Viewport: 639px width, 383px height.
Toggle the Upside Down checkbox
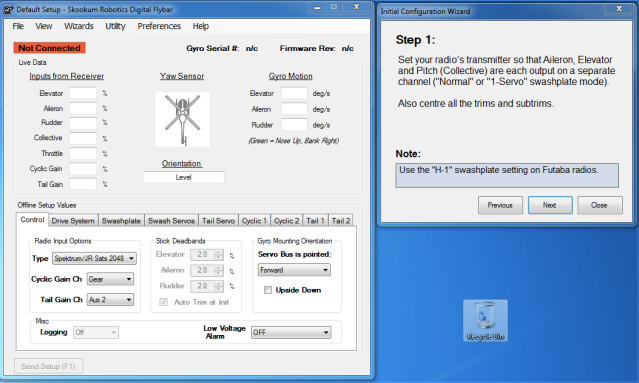click(268, 290)
